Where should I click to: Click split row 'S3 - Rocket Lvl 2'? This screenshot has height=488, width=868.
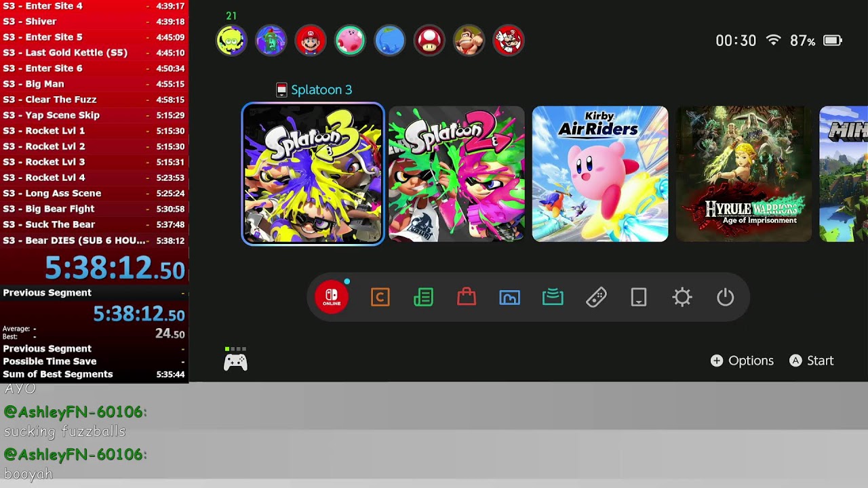coord(94,146)
